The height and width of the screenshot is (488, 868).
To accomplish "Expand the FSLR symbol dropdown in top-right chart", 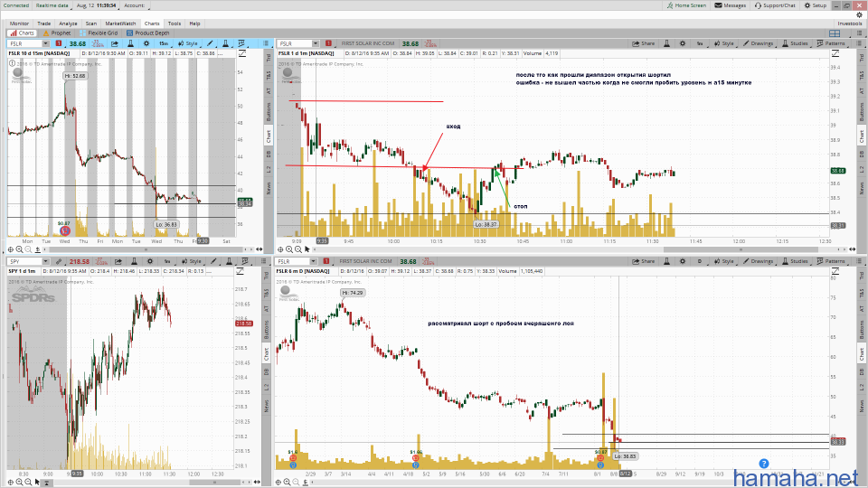I will (x=315, y=43).
